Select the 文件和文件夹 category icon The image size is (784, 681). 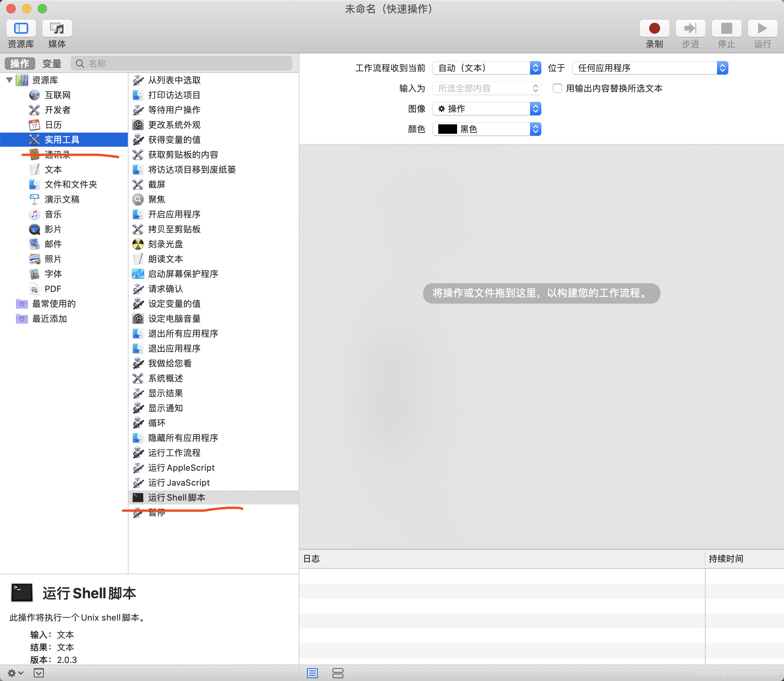tap(34, 184)
